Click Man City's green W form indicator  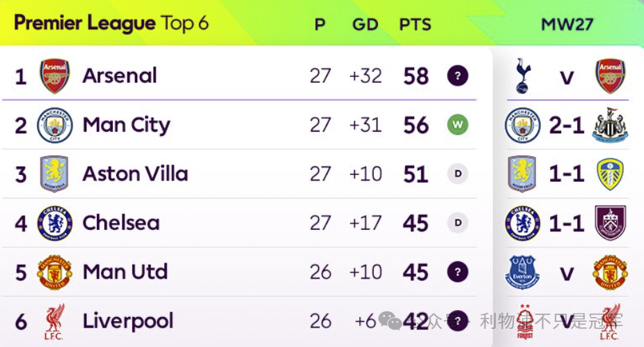[x=457, y=125]
